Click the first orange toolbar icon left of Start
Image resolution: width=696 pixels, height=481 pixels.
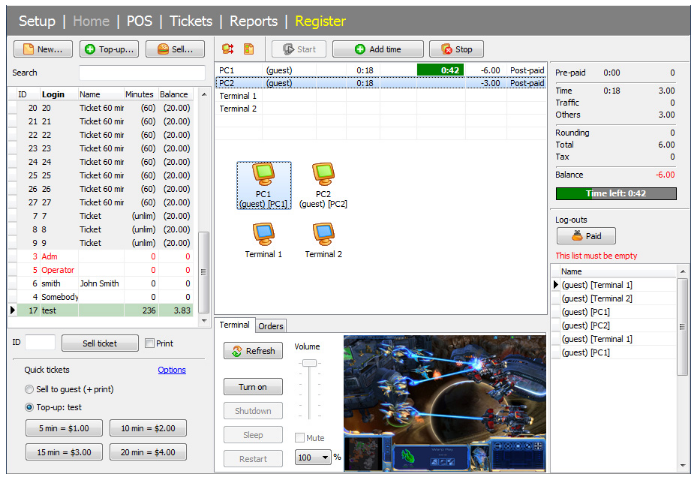(x=227, y=49)
